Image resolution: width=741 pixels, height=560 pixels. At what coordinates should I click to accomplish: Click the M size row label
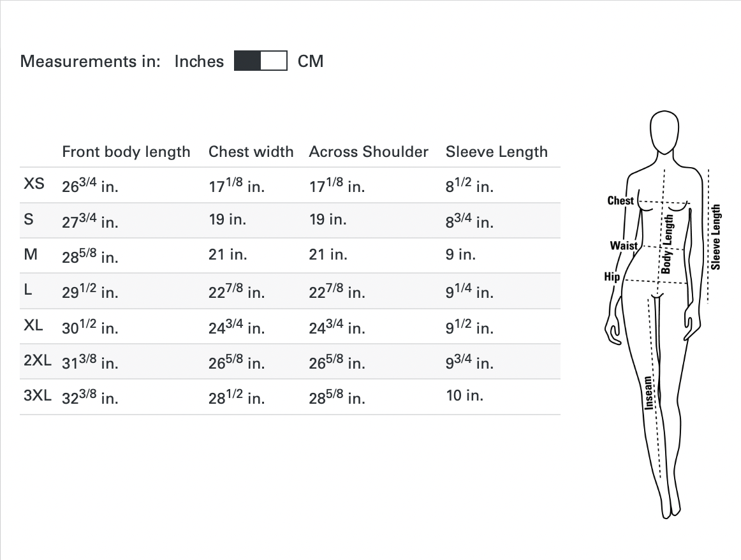pyautogui.click(x=31, y=254)
